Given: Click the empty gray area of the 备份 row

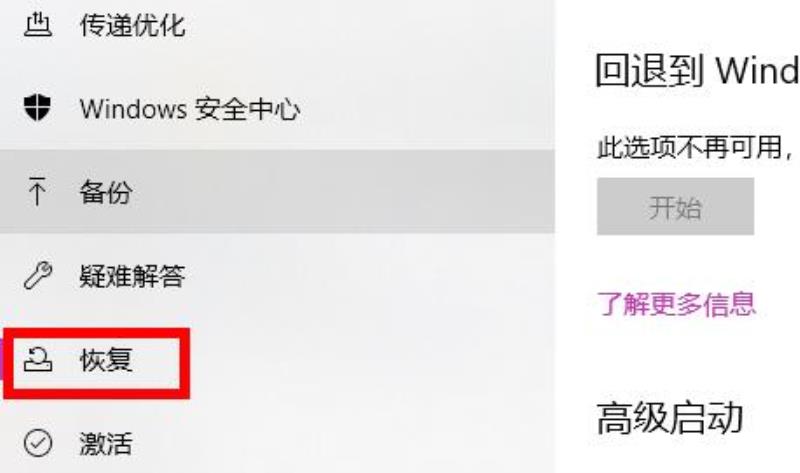Looking at the screenshot, I should point(342,192).
